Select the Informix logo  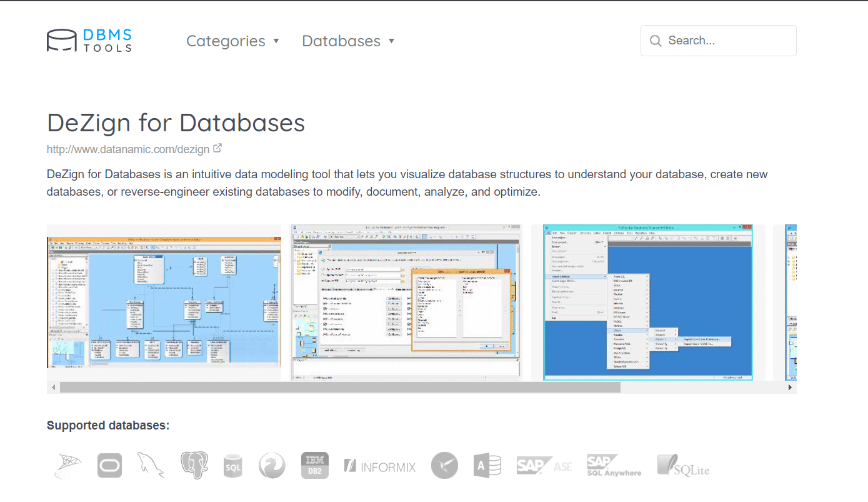pyautogui.click(x=380, y=466)
